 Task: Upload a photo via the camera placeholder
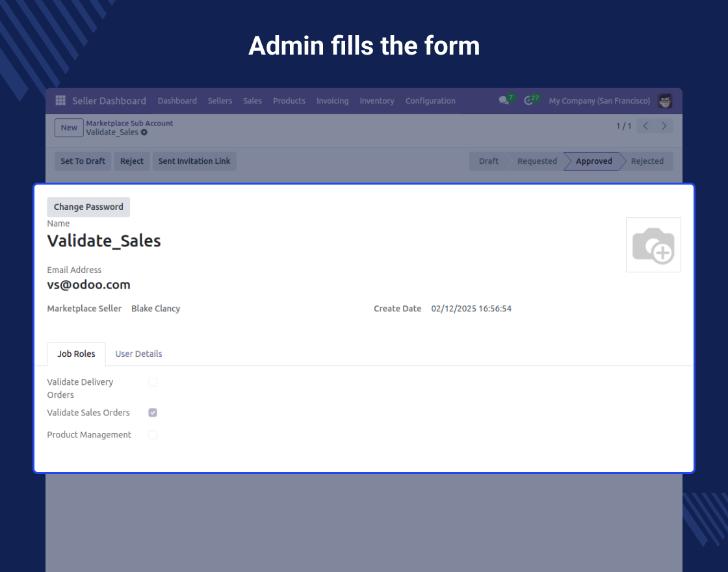tap(653, 244)
